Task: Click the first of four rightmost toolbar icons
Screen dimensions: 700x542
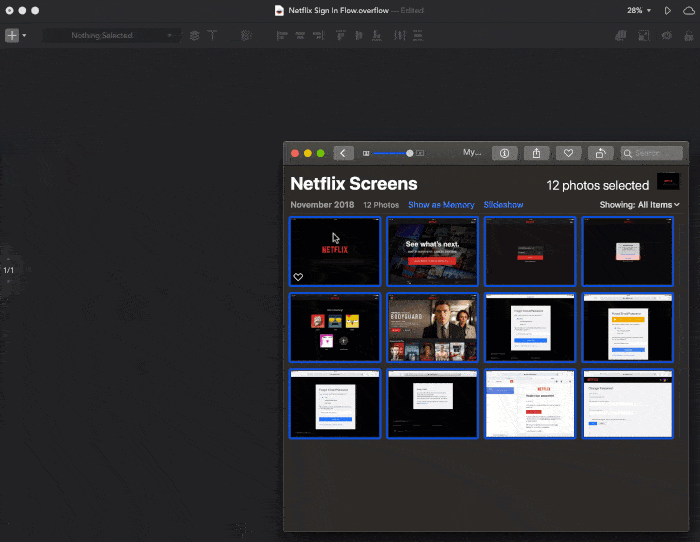Action: point(621,35)
